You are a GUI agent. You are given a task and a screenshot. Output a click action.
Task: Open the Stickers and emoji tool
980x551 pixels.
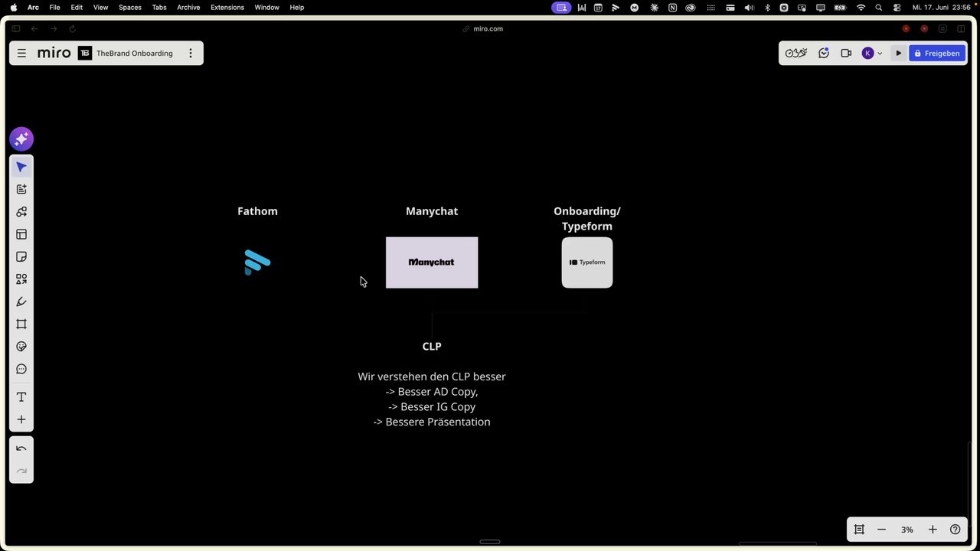click(x=21, y=347)
